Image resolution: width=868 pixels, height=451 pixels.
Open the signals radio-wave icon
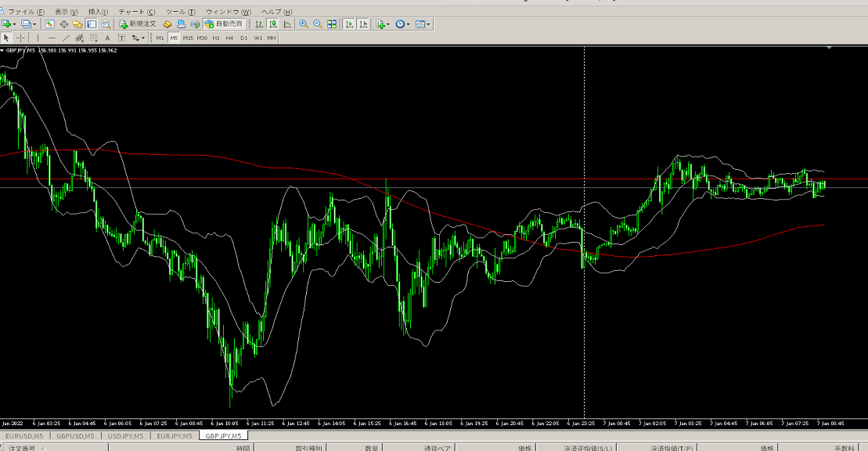195,23
